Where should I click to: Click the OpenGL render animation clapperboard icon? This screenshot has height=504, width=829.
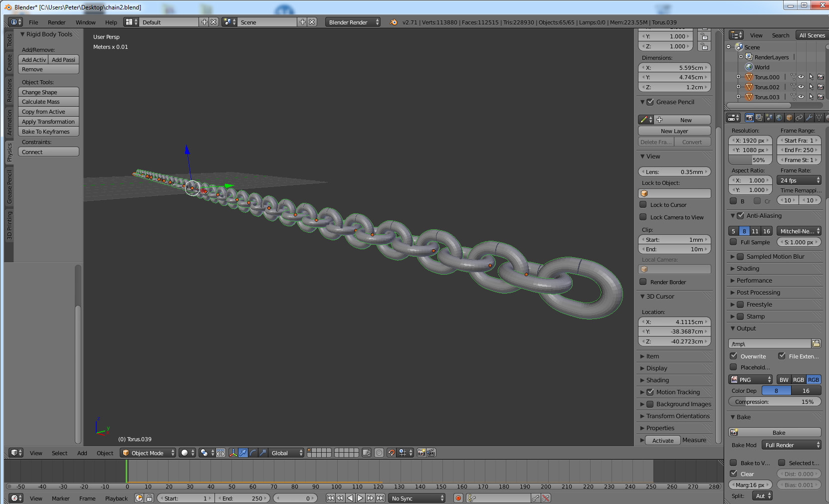[431, 453]
